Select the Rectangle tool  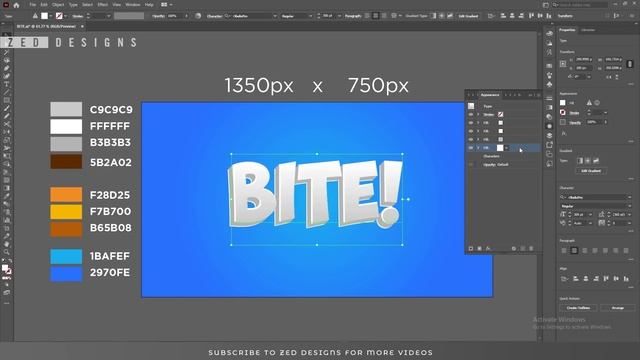(x=7, y=100)
